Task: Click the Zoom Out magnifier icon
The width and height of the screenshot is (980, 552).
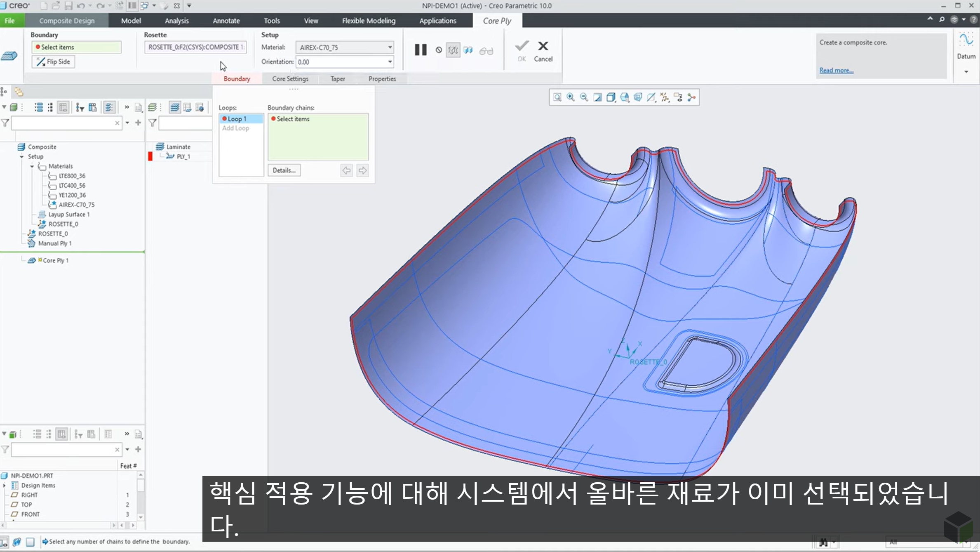Action: 584,97
